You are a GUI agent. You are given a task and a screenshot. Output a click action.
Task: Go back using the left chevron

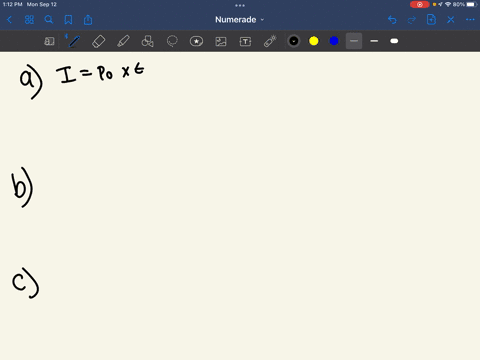(9, 20)
